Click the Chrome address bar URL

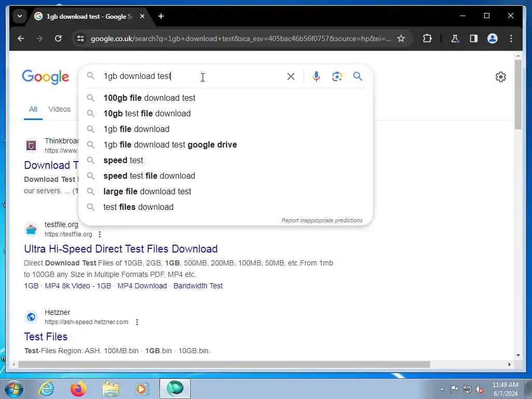[x=241, y=38]
